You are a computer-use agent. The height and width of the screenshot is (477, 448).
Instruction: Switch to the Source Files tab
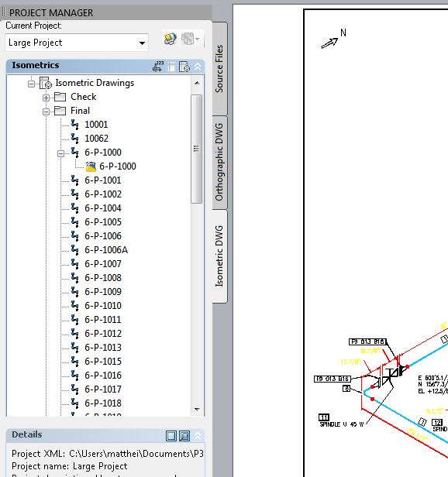219,69
